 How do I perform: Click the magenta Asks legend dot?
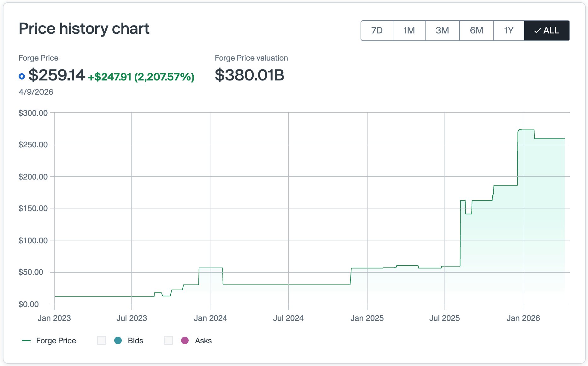(x=185, y=341)
